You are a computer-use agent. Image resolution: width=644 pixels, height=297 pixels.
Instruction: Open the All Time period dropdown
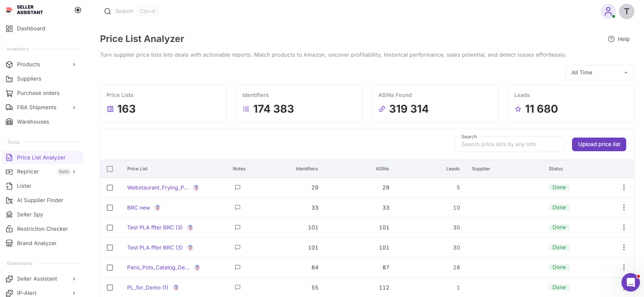(600, 73)
